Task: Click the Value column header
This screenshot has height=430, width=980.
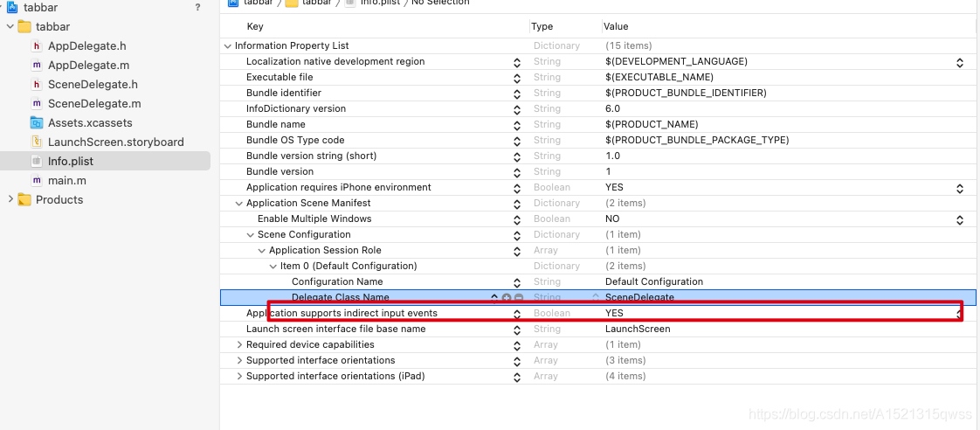Action: (616, 26)
